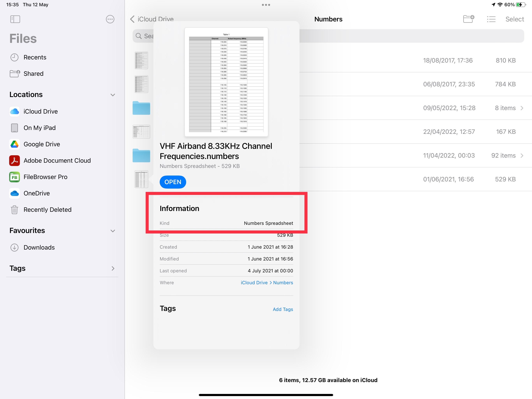Open the Recents tab
The width and height of the screenshot is (532, 399).
click(35, 57)
